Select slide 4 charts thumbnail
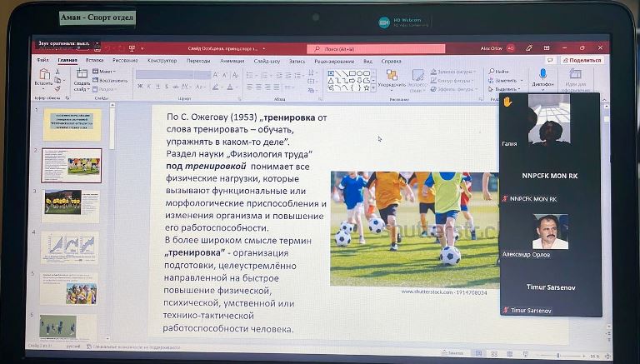 pyautogui.click(x=69, y=247)
